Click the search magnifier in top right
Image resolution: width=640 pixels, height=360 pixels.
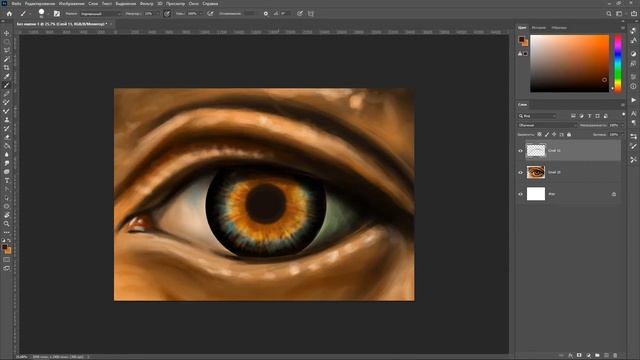point(609,13)
